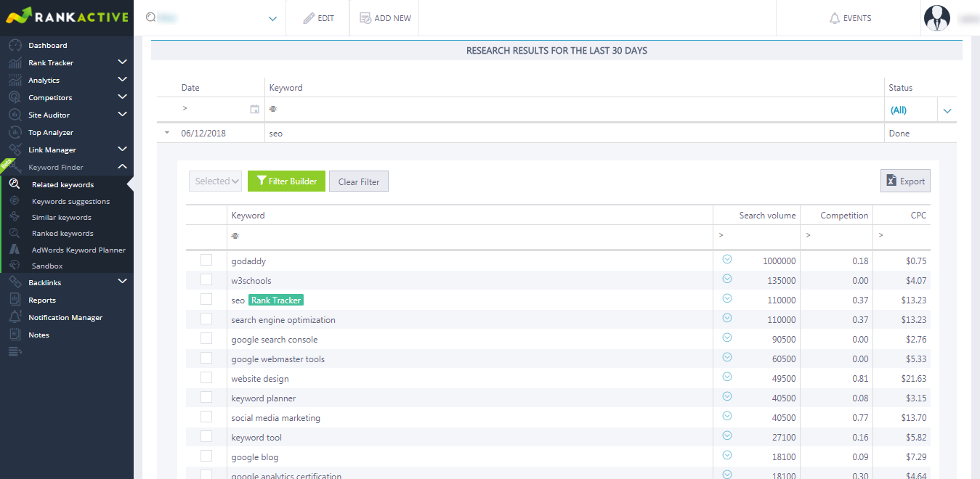Expand the Backlinks menu chevron

(122, 282)
